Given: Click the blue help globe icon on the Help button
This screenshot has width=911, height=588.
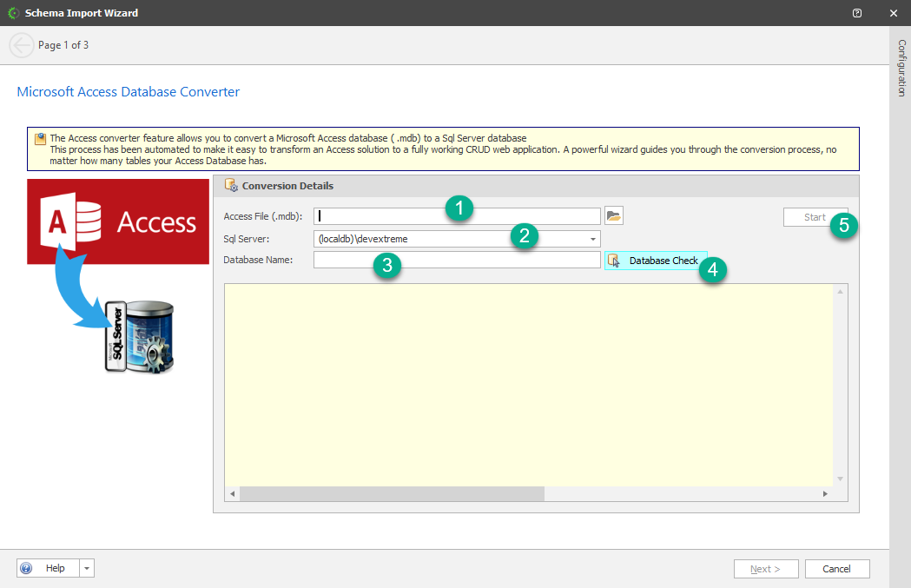Looking at the screenshot, I should 26,567.
